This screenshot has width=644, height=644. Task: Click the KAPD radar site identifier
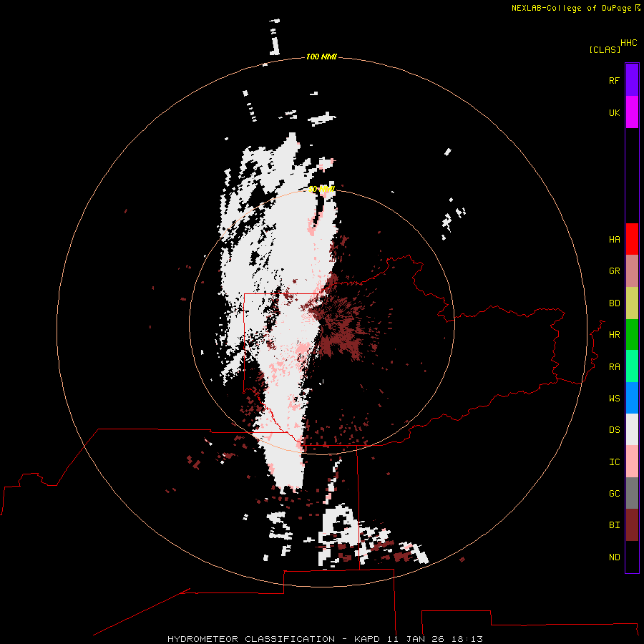367,639
